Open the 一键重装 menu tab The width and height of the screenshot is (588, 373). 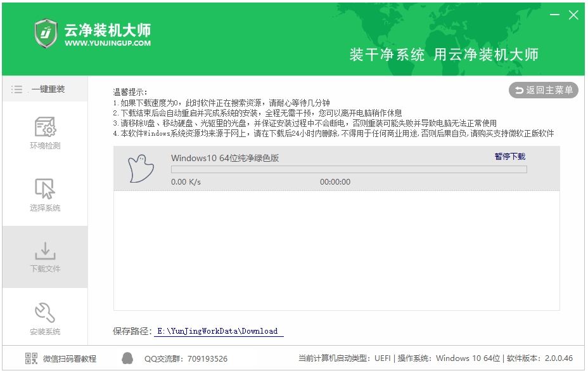pyautogui.click(x=45, y=89)
